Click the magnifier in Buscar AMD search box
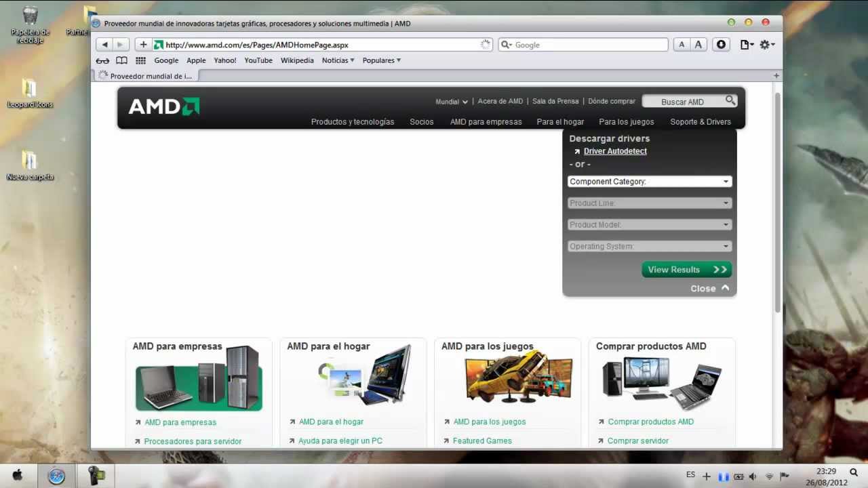868x488 pixels. click(730, 100)
